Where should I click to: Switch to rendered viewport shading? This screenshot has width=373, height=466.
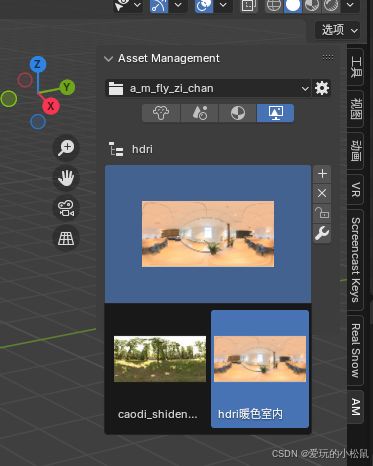(331, 6)
